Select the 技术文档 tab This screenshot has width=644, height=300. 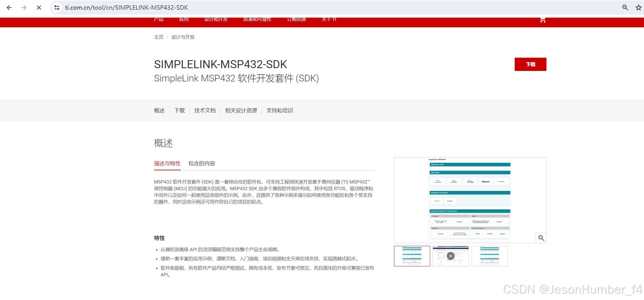(x=205, y=110)
